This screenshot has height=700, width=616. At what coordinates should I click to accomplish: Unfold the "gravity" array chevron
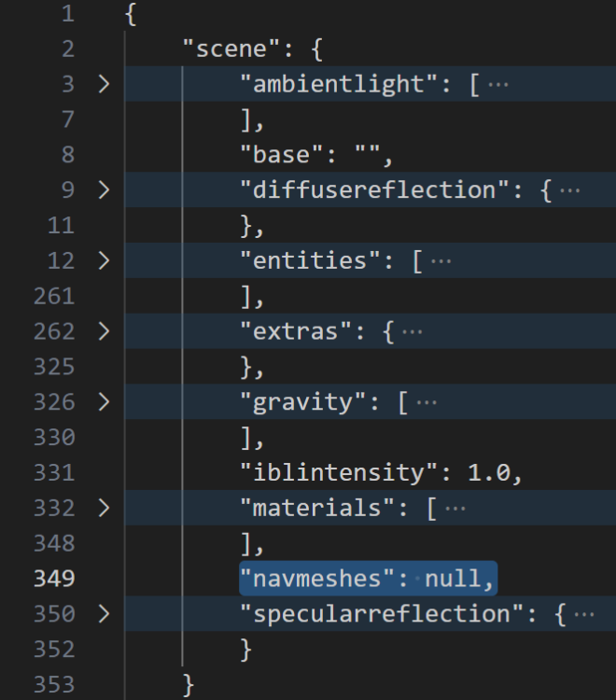pos(104,402)
